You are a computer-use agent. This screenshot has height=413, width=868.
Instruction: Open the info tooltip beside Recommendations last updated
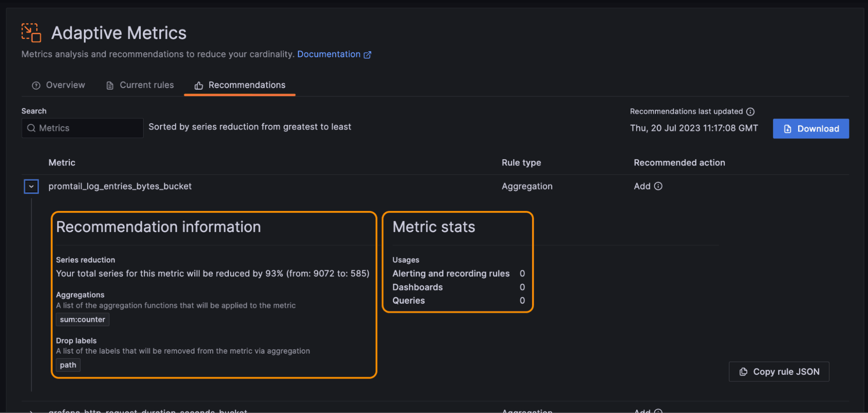(x=751, y=111)
